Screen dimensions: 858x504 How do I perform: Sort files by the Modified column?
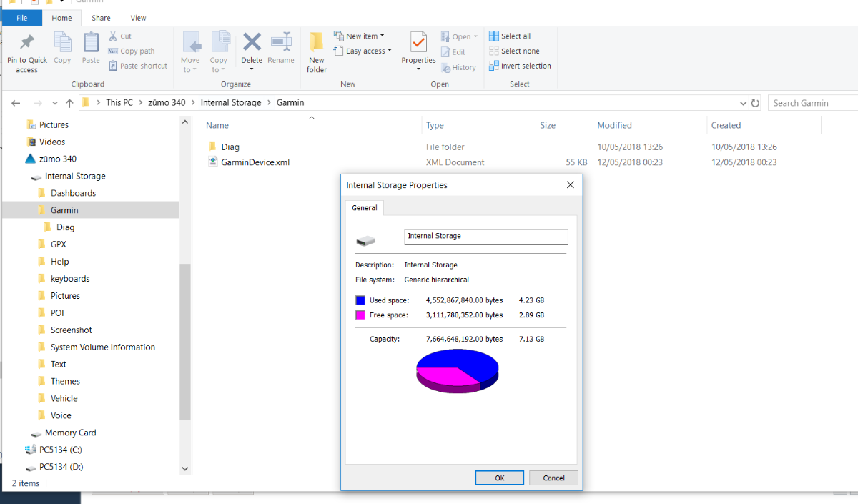614,125
